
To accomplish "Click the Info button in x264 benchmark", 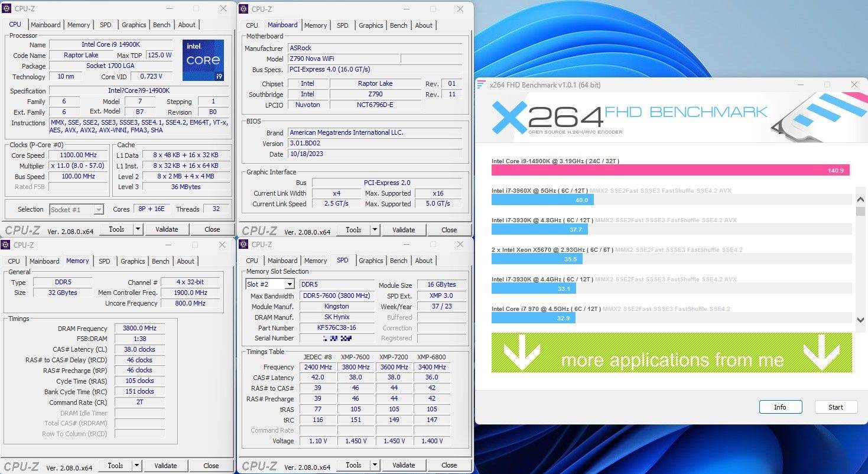I will point(780,407).
